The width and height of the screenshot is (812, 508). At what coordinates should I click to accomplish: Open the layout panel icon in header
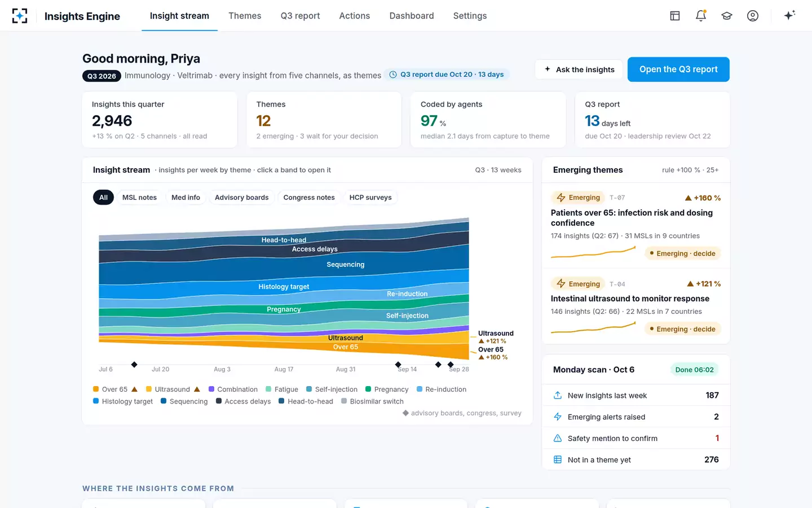[x=675, y=16]
